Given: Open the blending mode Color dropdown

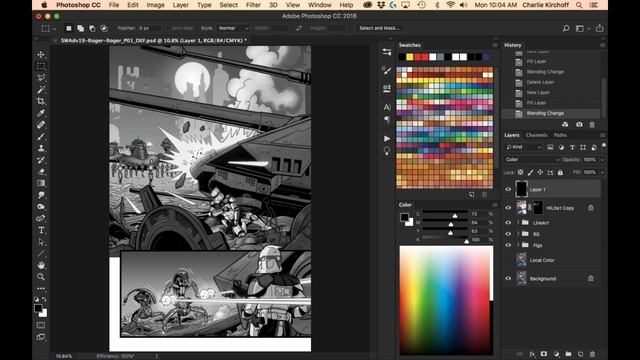Looking at the screenshot, I should pyautogui.click(x=532, y=160).
